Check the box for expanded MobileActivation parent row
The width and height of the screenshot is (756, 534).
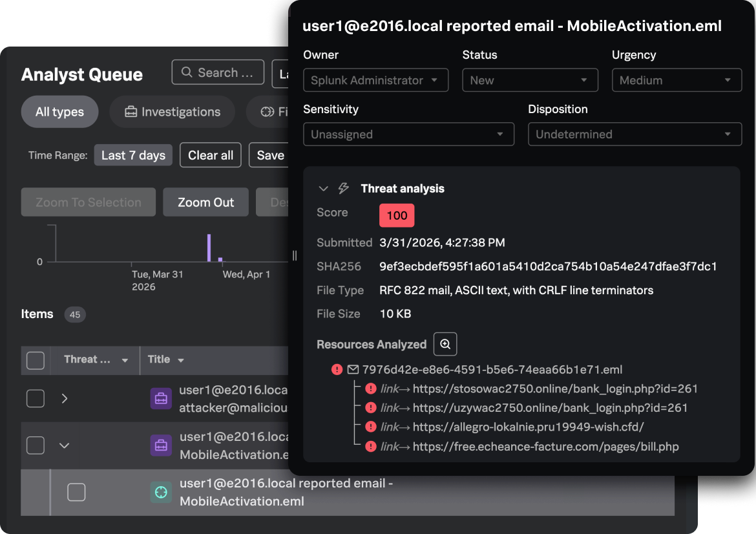pyautogui.click(x=35, y=445)
